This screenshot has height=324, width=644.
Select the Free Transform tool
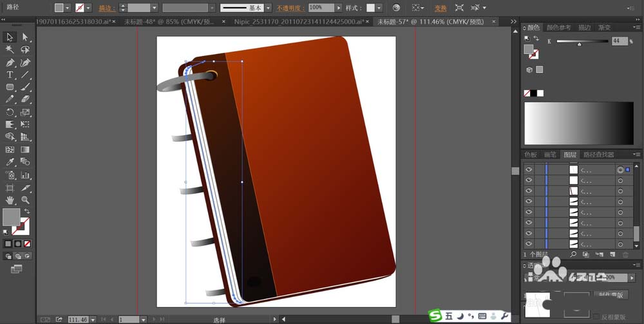coord(26,124)
